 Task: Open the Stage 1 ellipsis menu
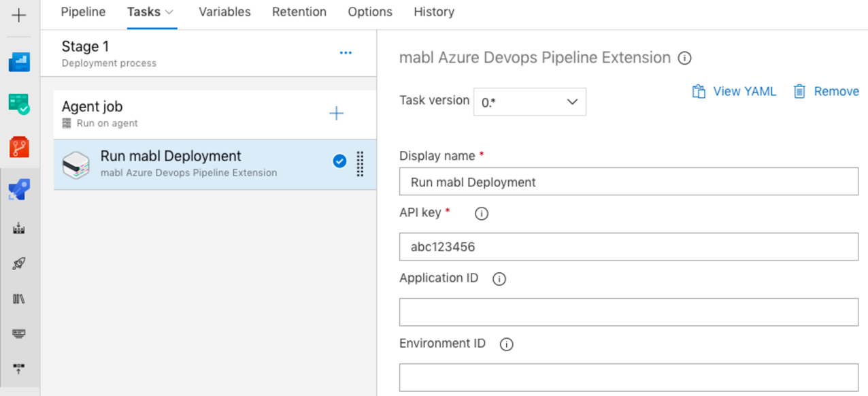tap(346, 53)
